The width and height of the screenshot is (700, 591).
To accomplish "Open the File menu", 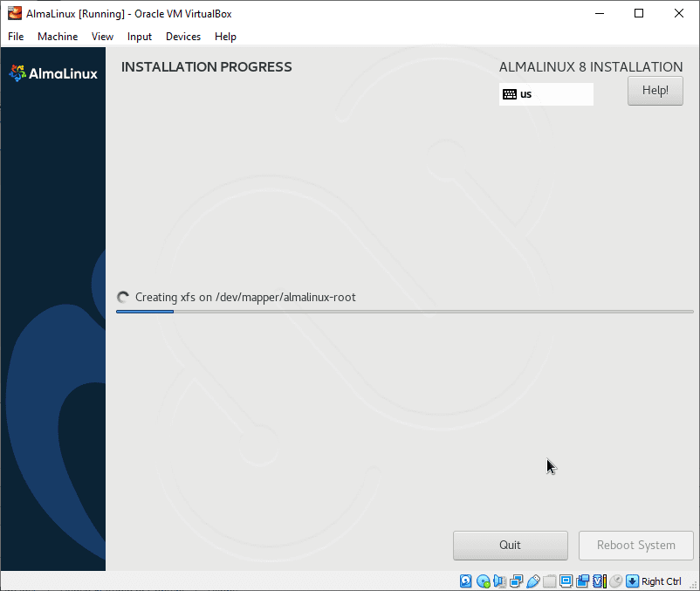I will coord(16,37).
